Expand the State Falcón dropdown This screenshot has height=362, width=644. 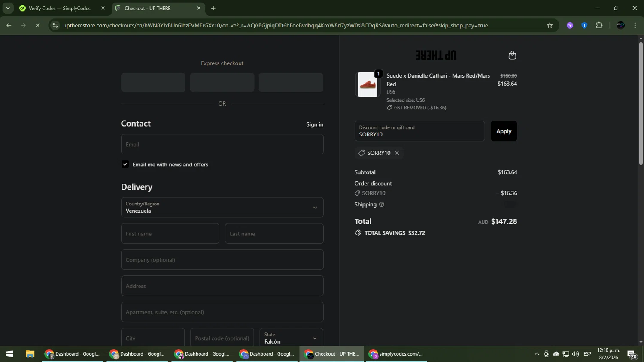pos(291,338)
